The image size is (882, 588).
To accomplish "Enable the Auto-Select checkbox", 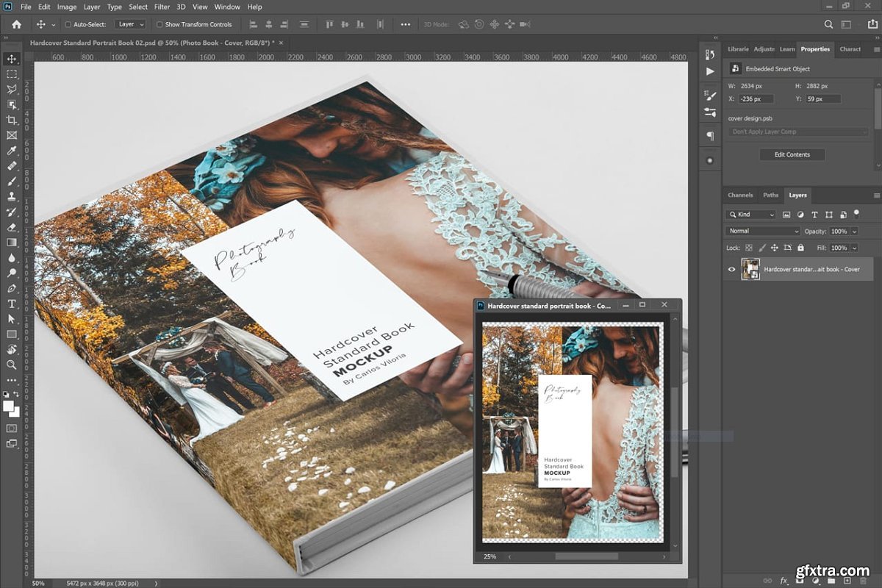I will (68, 24).
